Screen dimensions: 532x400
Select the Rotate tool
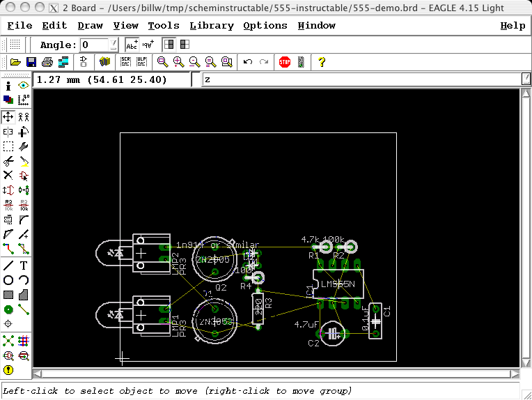click(x=24, y=132)
